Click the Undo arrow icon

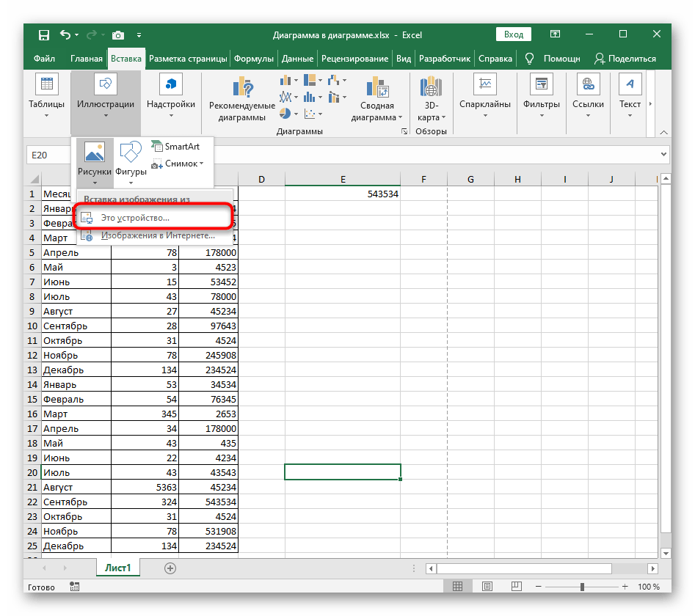[x=66, y=34]
